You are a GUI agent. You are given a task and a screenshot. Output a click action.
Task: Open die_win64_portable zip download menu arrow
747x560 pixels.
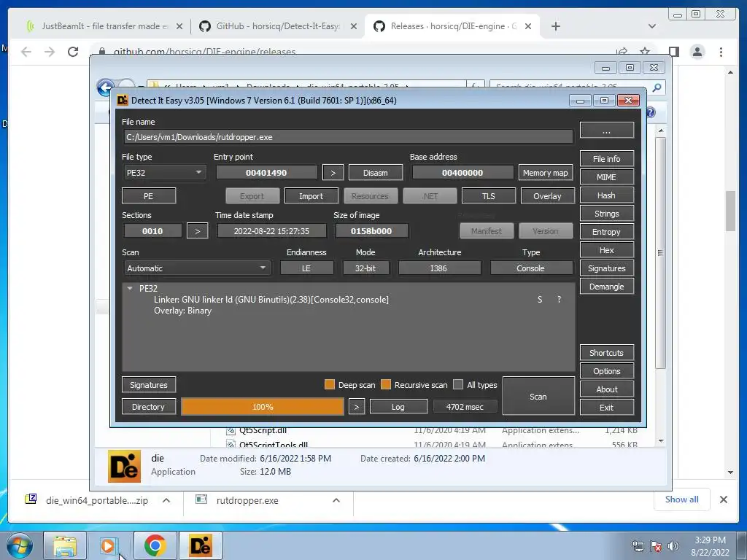(x=166, y=500)
